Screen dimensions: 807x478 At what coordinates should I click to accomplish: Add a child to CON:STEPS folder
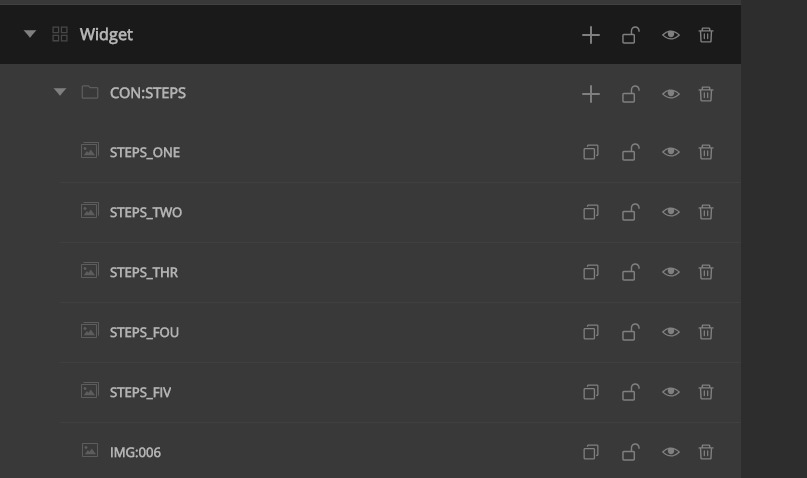(591, 94)
